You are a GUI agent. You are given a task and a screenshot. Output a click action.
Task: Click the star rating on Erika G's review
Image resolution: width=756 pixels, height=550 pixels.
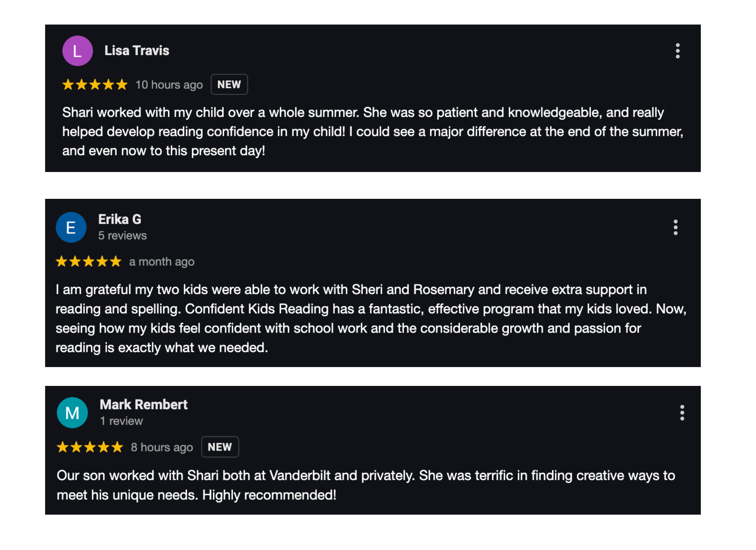click(x=88, y=262)
